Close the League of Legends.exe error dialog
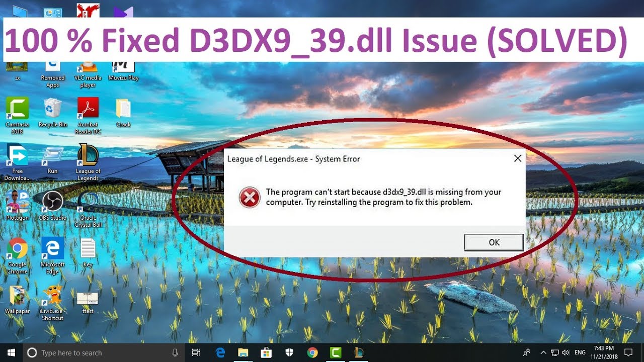Image resolution: width=644 pixels, height=362 pixels. [x=517, y=159]
